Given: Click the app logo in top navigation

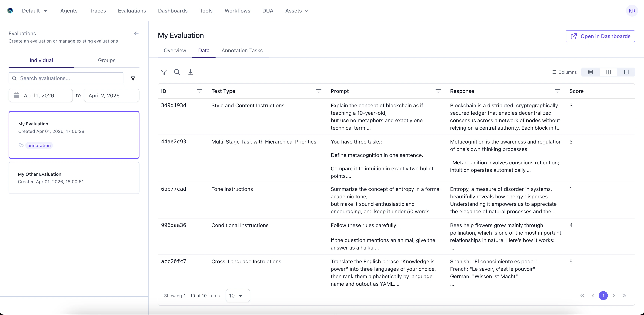Looking at the screenshot, I should [10, 10].
